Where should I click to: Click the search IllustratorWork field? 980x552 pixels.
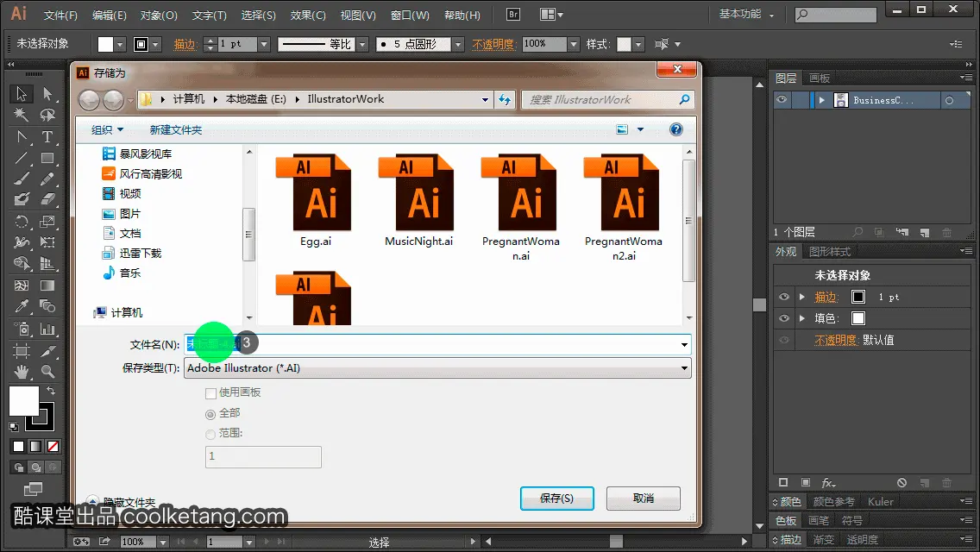(608, 99)
